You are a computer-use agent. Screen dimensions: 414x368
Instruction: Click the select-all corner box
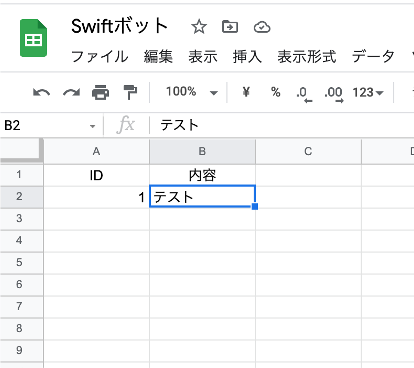point(22,151)
